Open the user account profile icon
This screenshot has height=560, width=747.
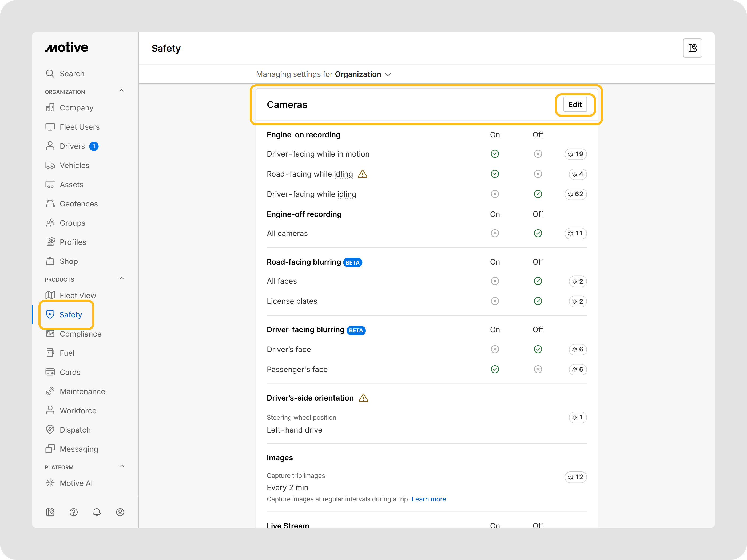120,512
